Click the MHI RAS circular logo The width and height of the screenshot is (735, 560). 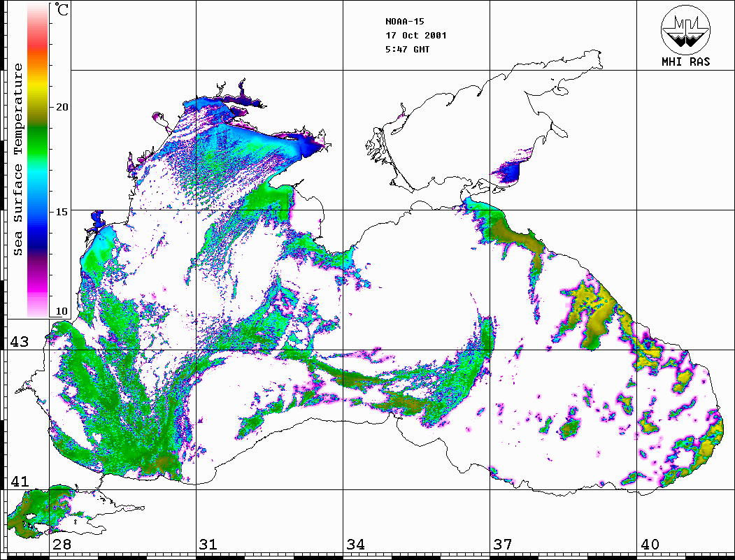[x=686, y=29]
